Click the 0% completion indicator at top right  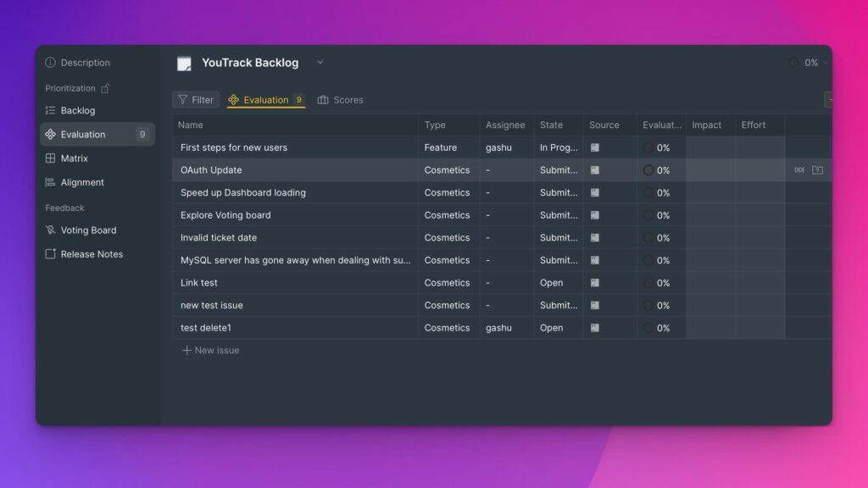tap(800, 62)
